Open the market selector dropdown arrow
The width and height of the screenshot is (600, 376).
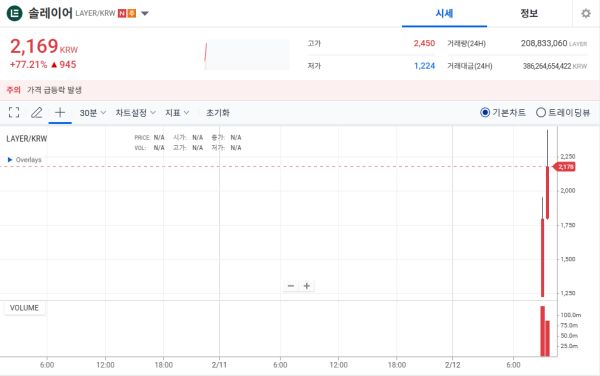(145, 13)
